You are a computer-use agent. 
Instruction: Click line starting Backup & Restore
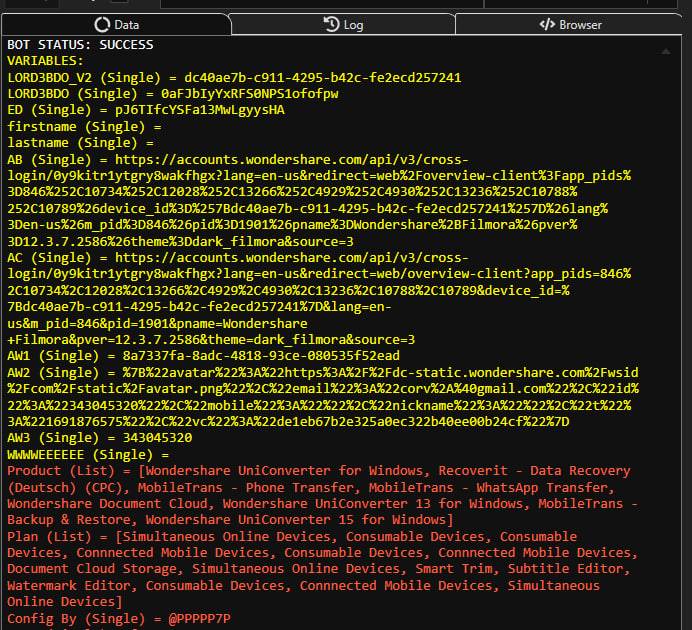click(x=230, y=520)
